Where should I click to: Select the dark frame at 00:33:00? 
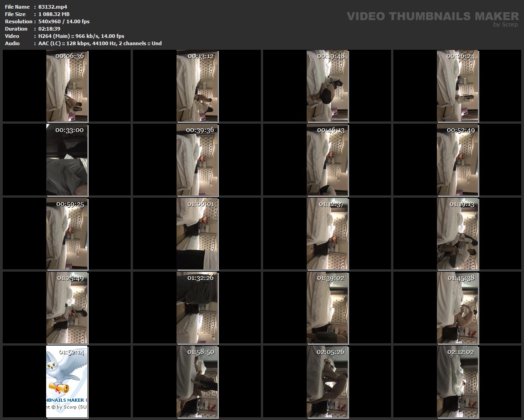[x=67, y=160]
